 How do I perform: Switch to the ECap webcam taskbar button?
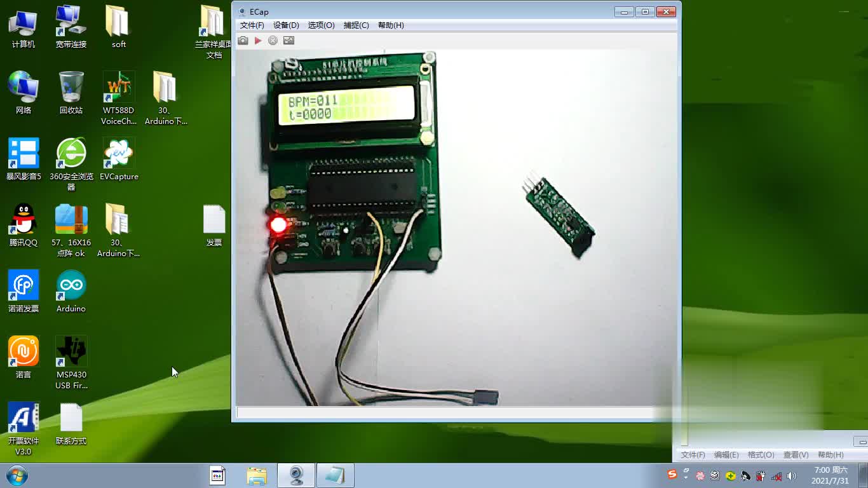[295, 475]
